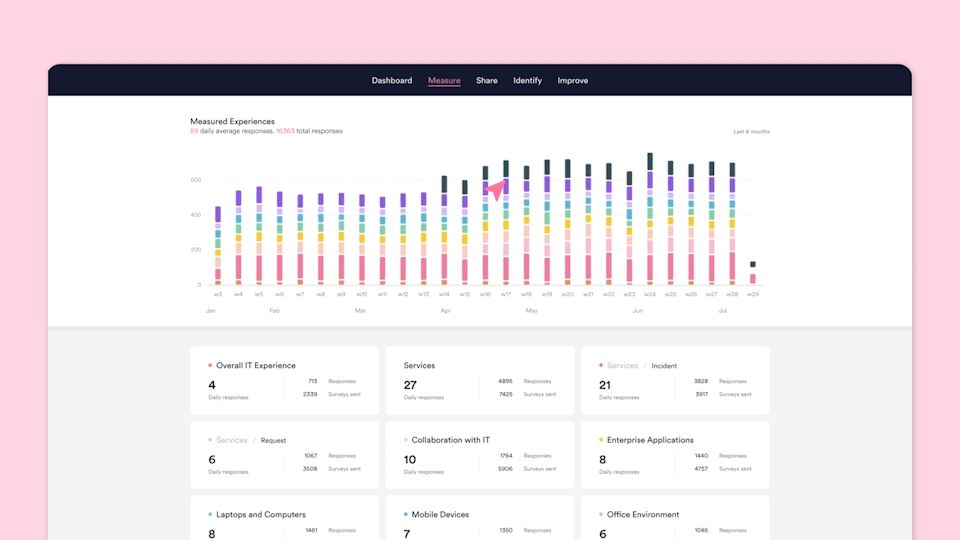
Task: Select the Improve tab
Action: click(573, 81)
